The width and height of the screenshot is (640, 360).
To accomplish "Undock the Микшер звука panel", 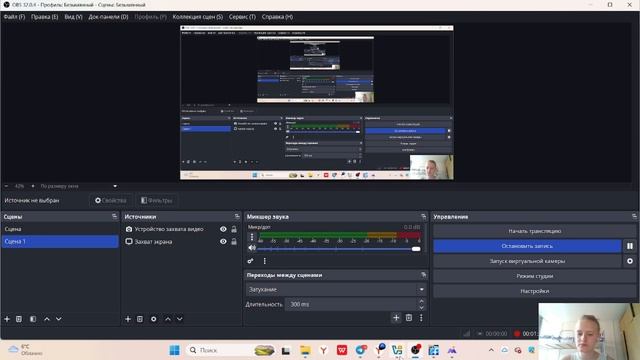I will (x=424, y=216).
